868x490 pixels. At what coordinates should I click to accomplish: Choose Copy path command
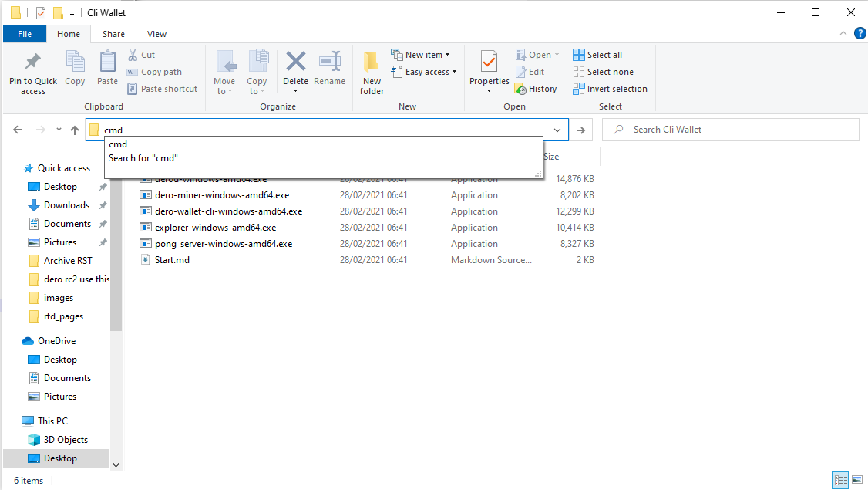click(154, 72)
